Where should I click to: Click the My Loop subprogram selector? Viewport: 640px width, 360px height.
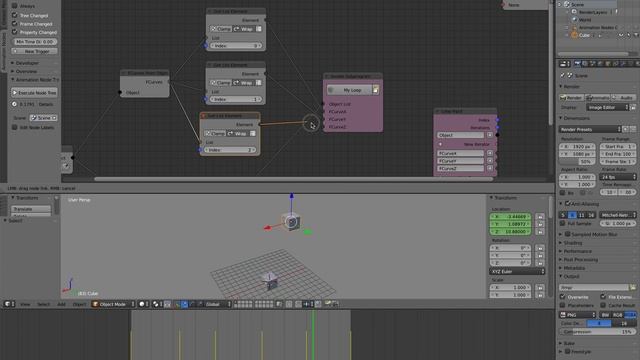[x=349, y=90]
